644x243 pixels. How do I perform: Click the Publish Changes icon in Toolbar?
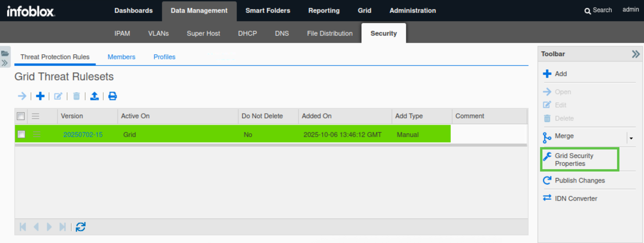coord(547,180)
